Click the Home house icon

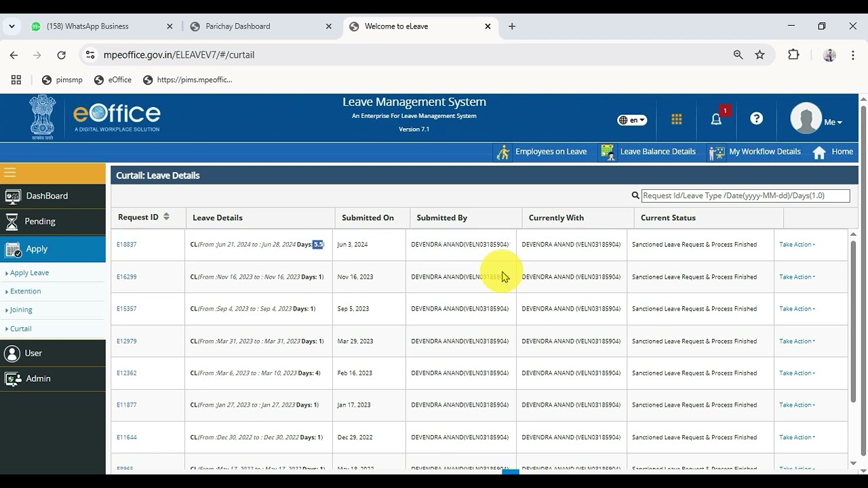[819, 152]
